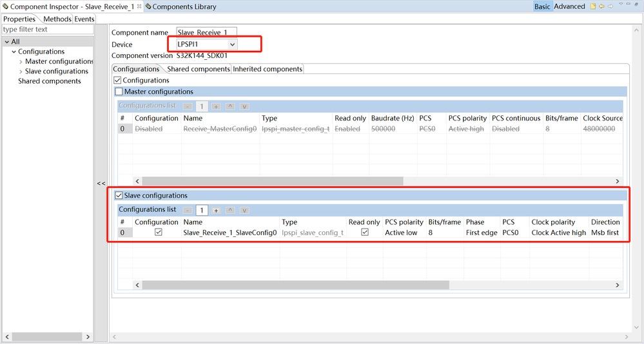The image size is (644, 344).
Task: Open the Methods tab
Action: coord(57,19)
